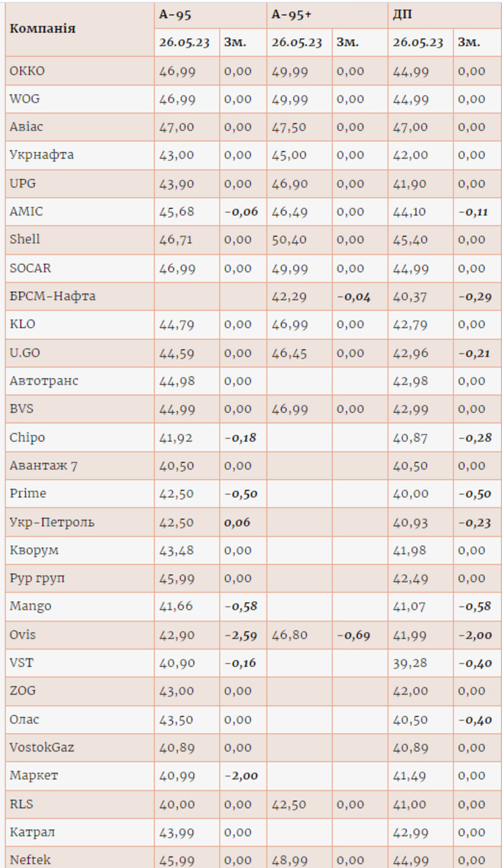The image size is (502, 868).
Task: Select the Mango company name cell
Action: click(x=31, y=606)
